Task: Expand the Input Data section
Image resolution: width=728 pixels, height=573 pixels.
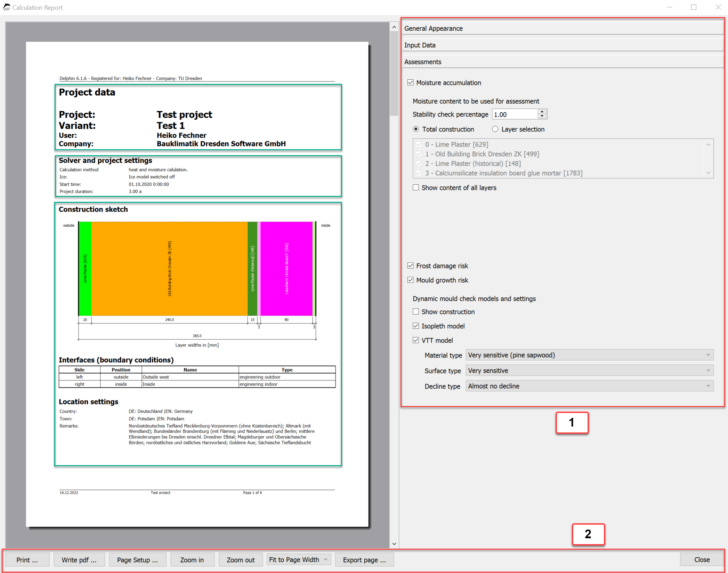Action: pos(563,45)
